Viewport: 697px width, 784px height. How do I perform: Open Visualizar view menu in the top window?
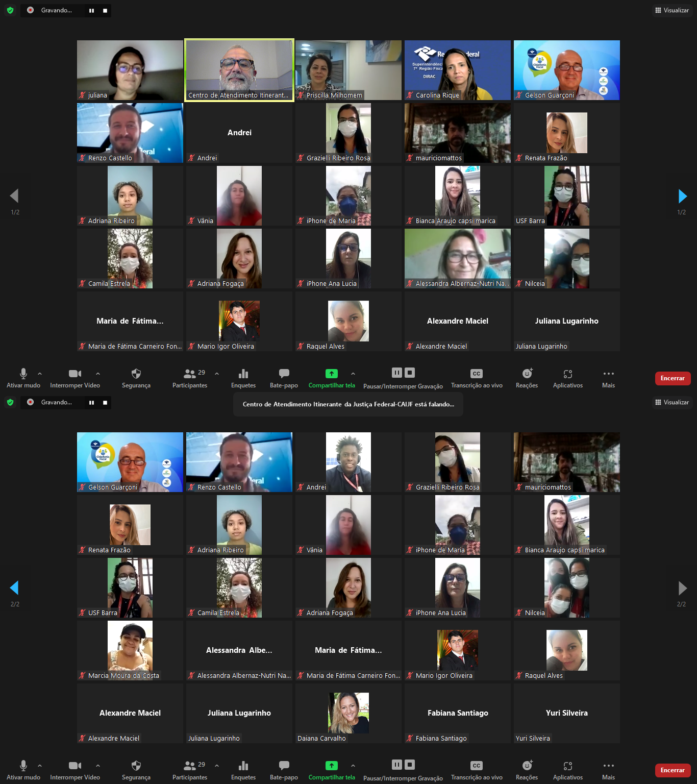[x=672, y=10]
